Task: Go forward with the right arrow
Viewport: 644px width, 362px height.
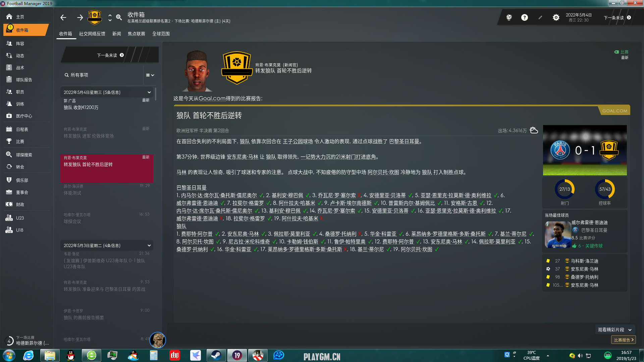Action: 80,17
